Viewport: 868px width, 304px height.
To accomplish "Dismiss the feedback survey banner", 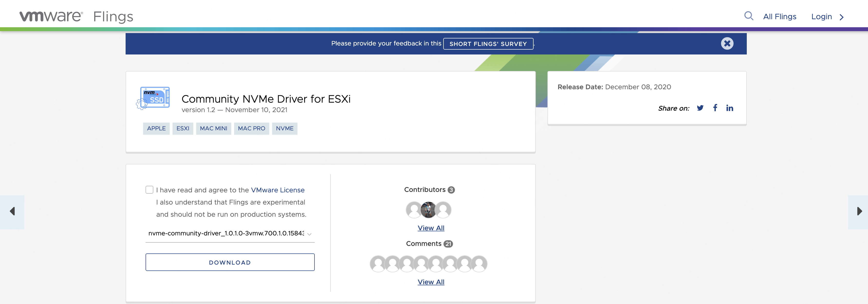I will 727,44.
